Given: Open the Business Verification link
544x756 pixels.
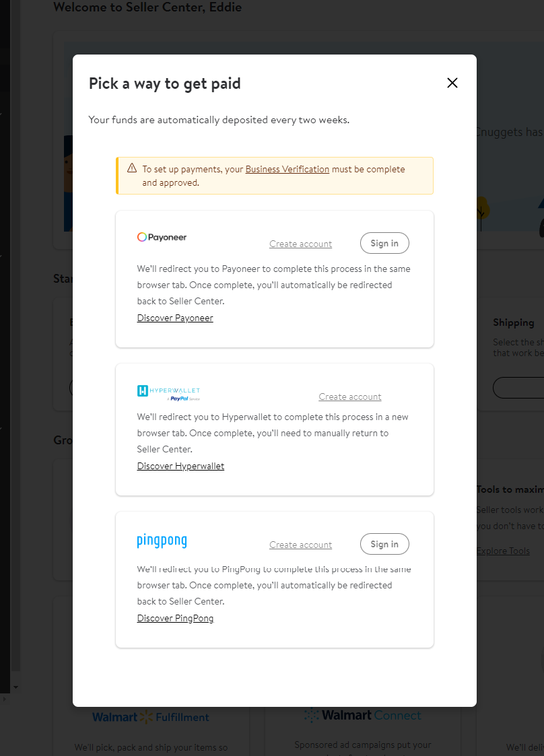Looking at the screenshot, I should point(287,169).
